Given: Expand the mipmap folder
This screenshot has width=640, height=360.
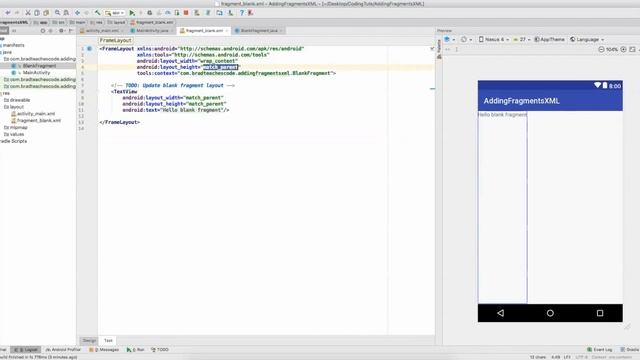Looking at the screenshot, I should pyautogui.click(x=16, y=128).
